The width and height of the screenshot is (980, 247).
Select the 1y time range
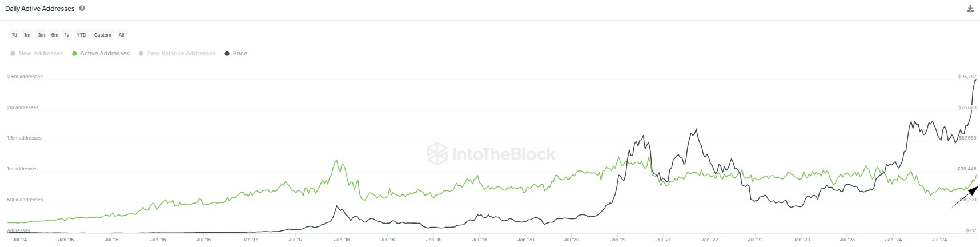pyautogui.click(x=67, y=35)
